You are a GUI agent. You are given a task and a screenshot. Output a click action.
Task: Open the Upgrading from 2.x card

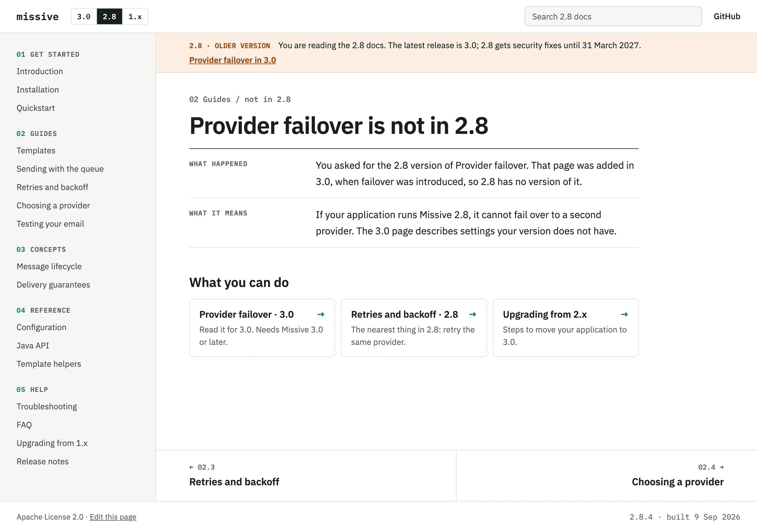566,328
